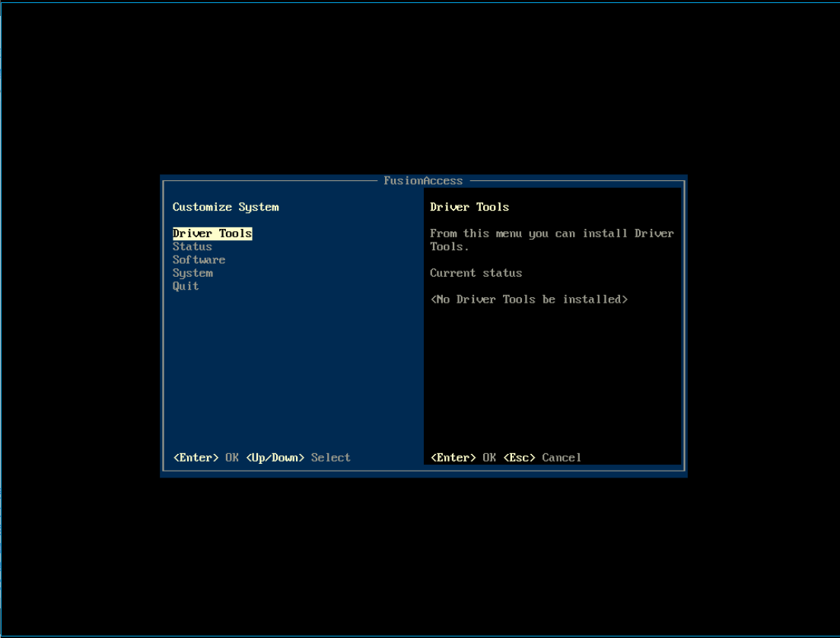Click the Current status label
The width and height of the screenshot is (840, 638).
pyautogui.click(x=476, y=273)
